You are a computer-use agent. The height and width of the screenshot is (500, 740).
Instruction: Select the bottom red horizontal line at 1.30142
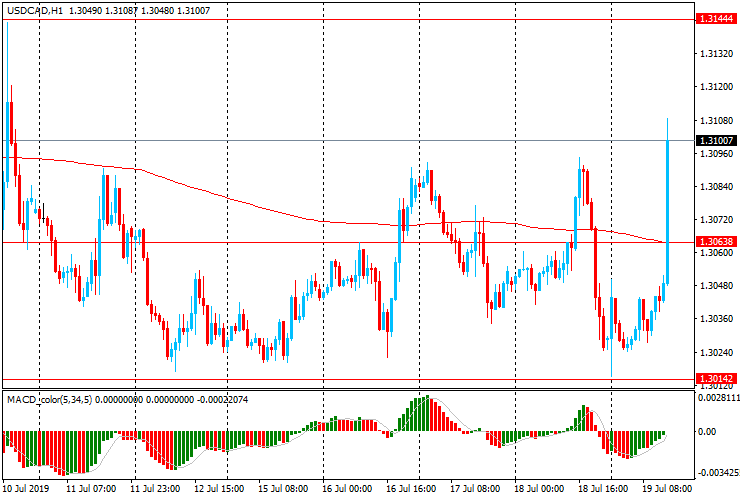(348, 379)
